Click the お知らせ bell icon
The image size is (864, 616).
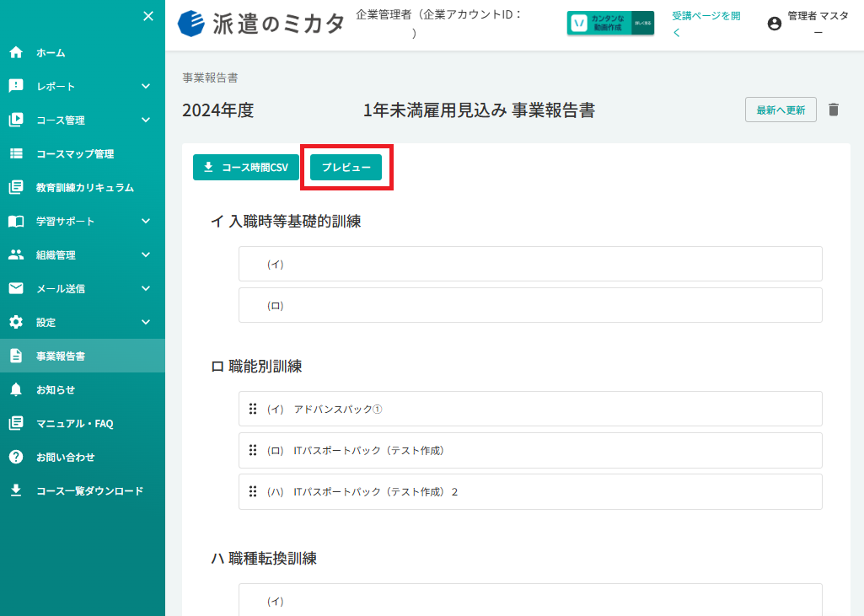pyautogui.click(x=16, y=389)
